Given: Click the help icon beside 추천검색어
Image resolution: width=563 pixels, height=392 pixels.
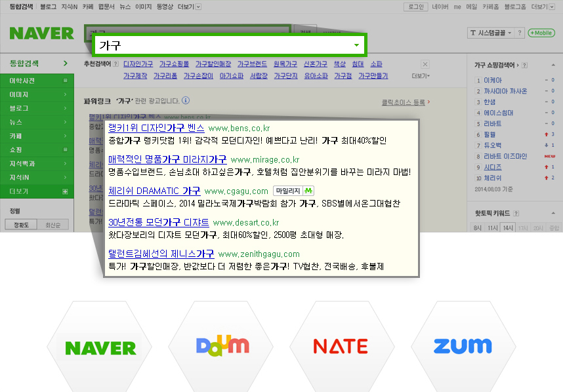Looking at the screenshot, I should pyautogui.click(x=115, y=64).
